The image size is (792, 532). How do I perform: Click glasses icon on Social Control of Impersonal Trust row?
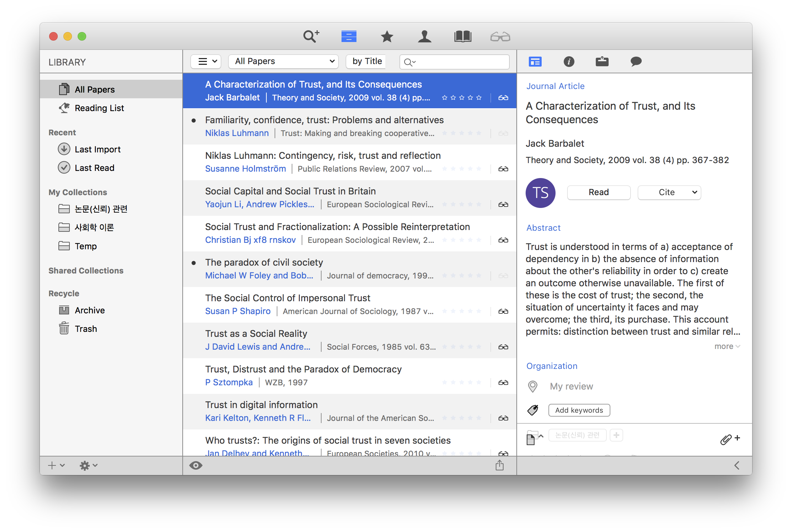[x=503, y=311]
